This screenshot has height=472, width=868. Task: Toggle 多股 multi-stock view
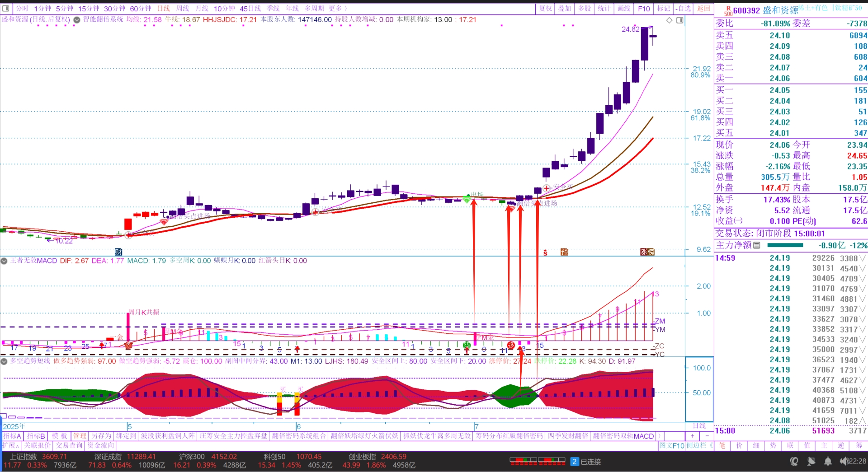[x=585, y=9]
